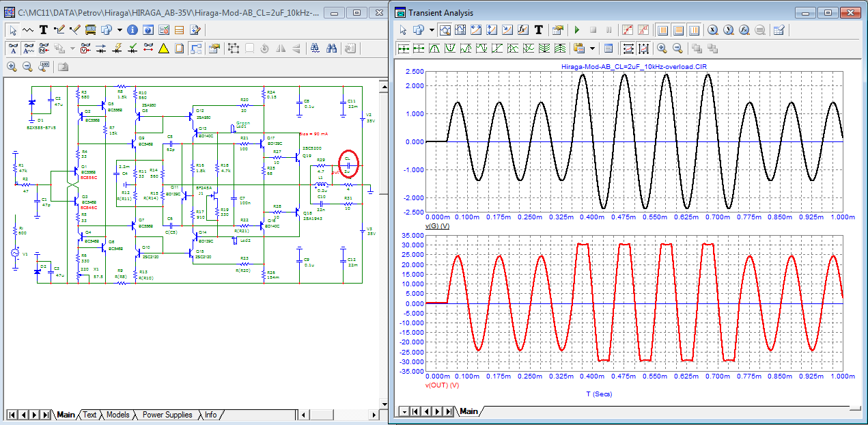868x425 pixels.
Task: Click the zoom out magnifier in Transient Analysis
Action: tap(677, 49)
